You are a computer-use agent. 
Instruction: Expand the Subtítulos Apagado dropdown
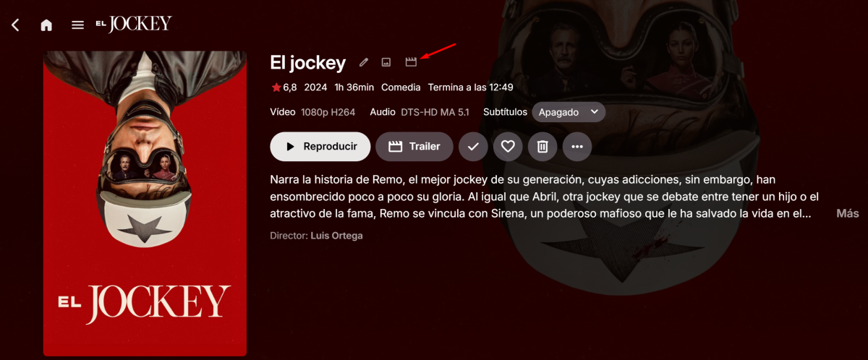click(x=569, y=112)
